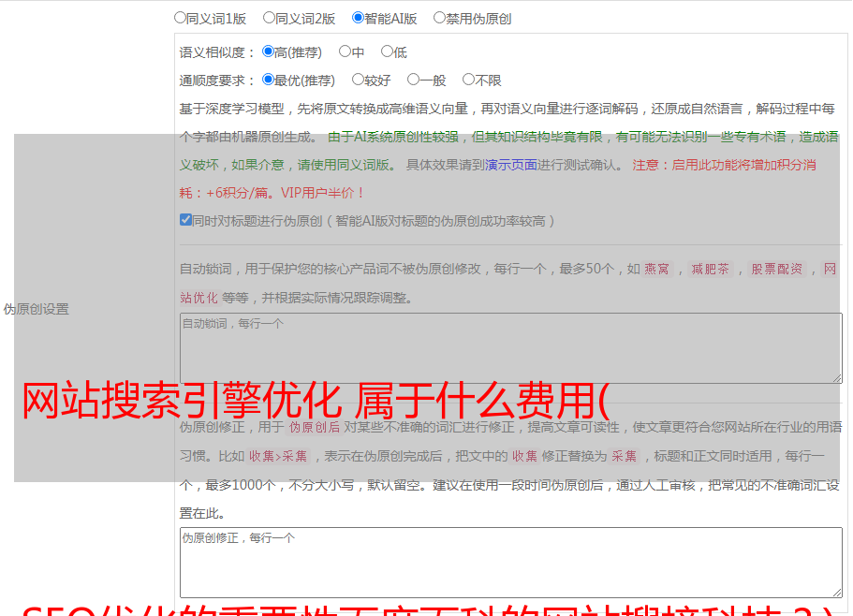
Task: Select 一般 for 通顺度要求
Action: (413, 81)
